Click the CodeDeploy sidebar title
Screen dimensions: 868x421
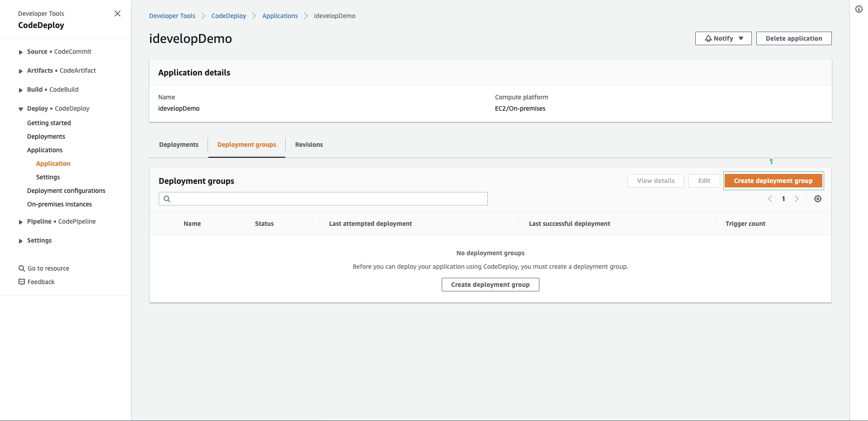point(41,25)
